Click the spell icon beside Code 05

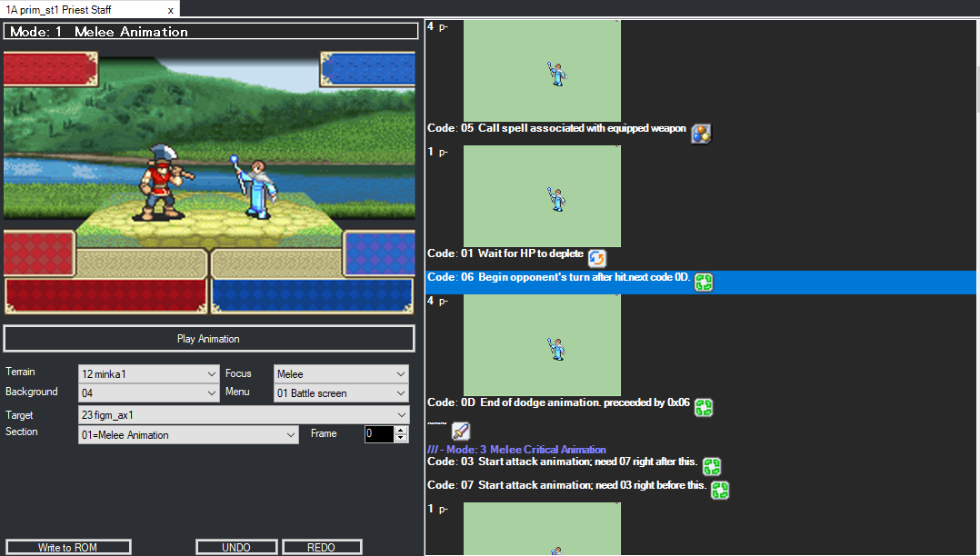(701, 133)
